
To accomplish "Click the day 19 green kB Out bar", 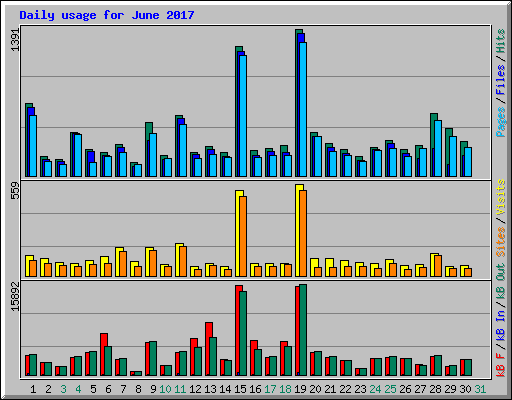I will point(303,330).
